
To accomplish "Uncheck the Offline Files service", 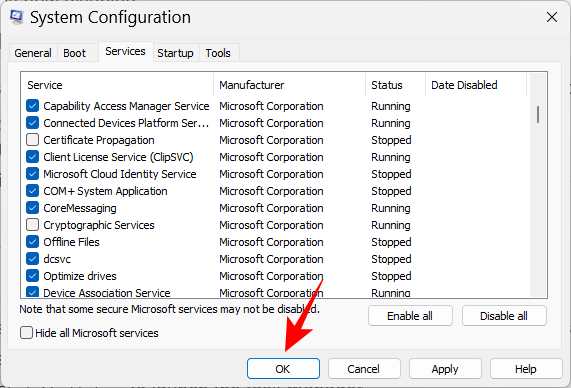I will pos(32,242).
